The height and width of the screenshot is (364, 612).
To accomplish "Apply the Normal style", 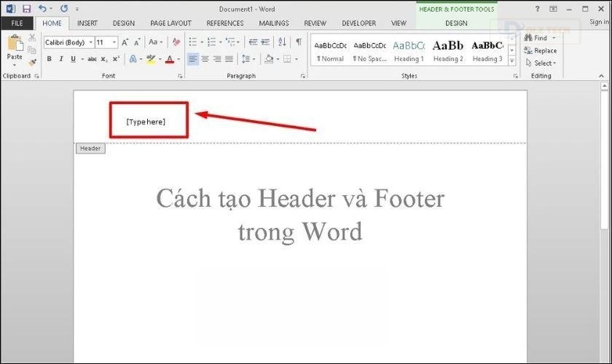I will tap(331, 51).
